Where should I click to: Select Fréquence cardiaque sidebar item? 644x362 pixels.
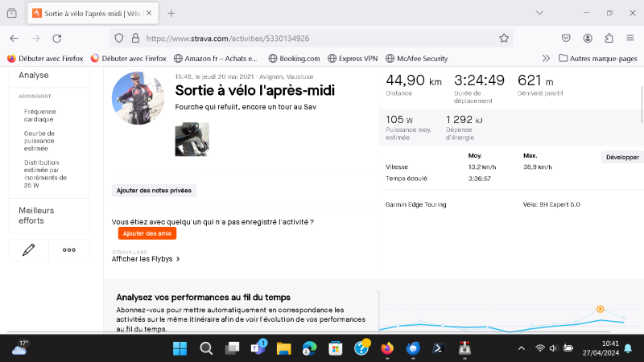[39, 115]
